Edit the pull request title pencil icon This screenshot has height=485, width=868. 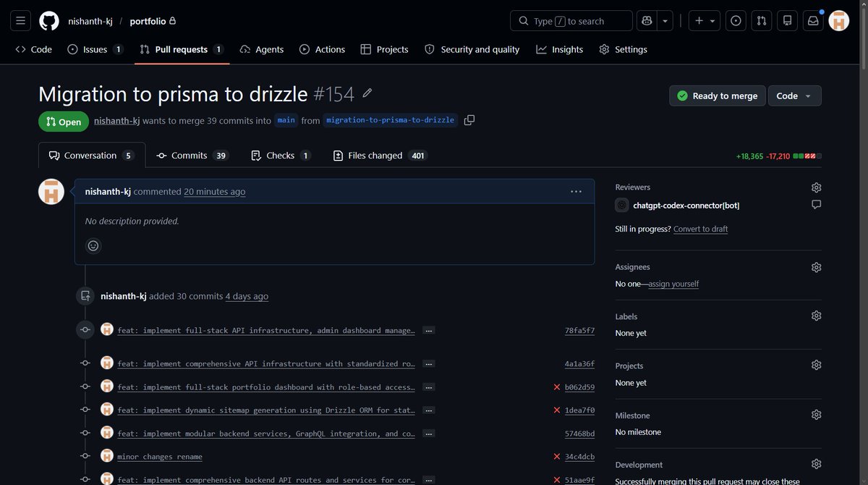(x=367, y=93)
